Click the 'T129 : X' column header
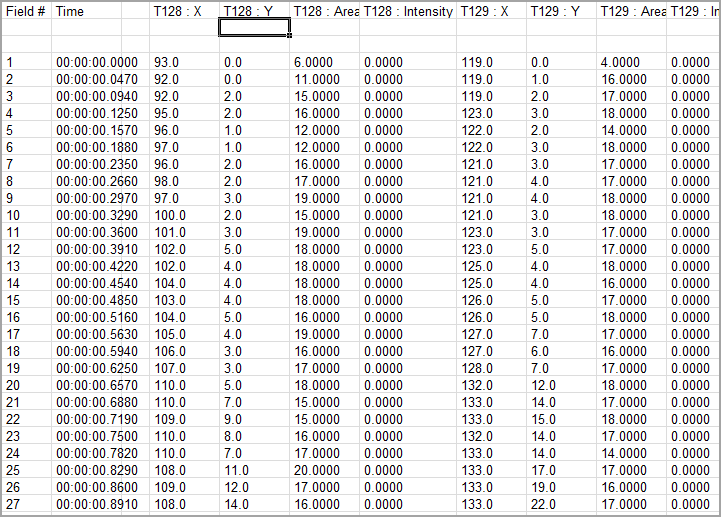This screenshot has width=721, height=517. (x=492, y=11)
